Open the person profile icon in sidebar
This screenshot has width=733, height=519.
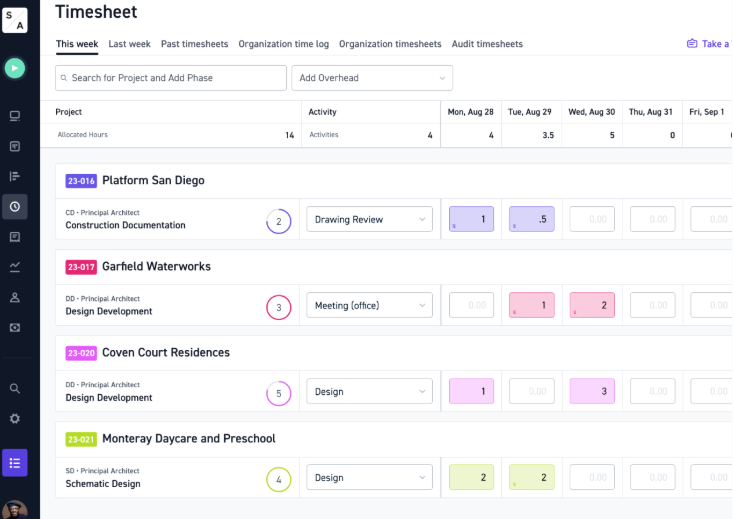pos(15,297)
